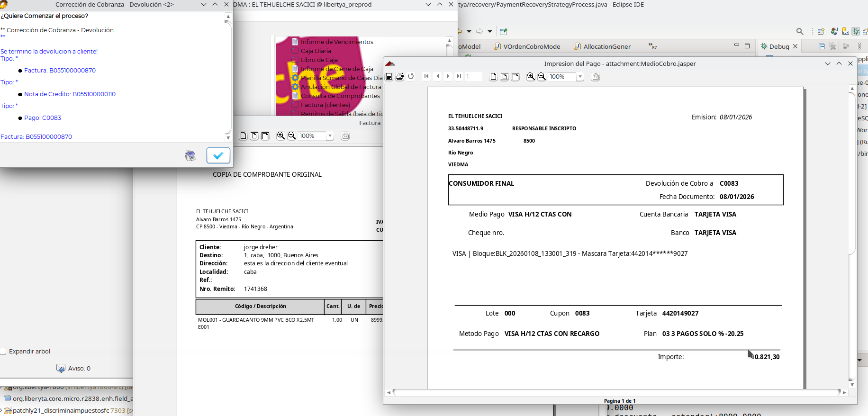The height and width of the screenshot is (416, 868).
Task: Open the Factura: B055100000870 link
Action: coord(60,70)
